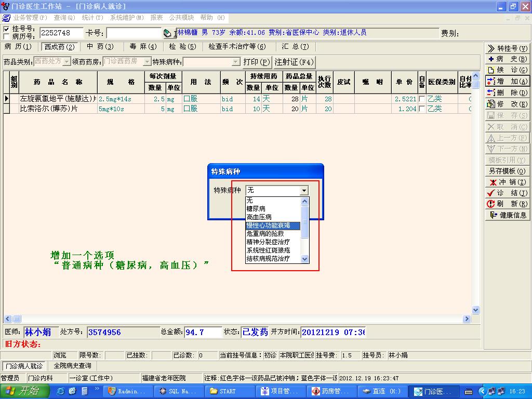
Task: Click the 开始 Start button
Action: tap(25, 391)
